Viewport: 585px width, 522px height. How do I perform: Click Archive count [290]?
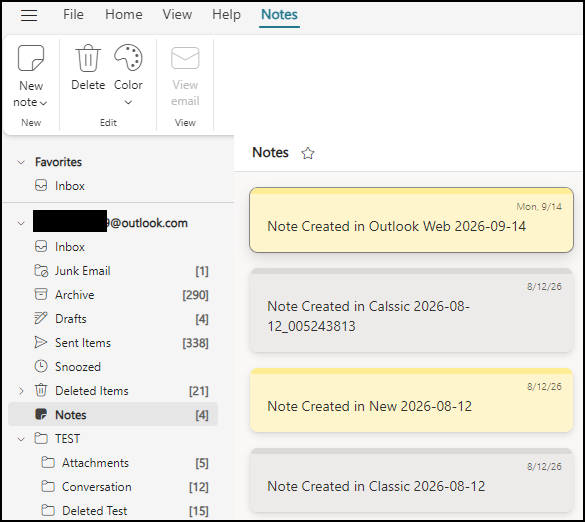(x=195, y=295)
